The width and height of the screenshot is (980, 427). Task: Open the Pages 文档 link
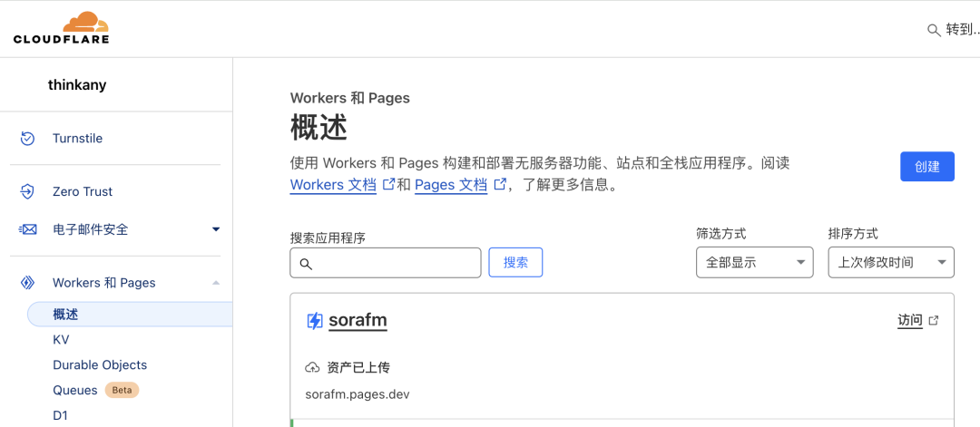(451, 185)
